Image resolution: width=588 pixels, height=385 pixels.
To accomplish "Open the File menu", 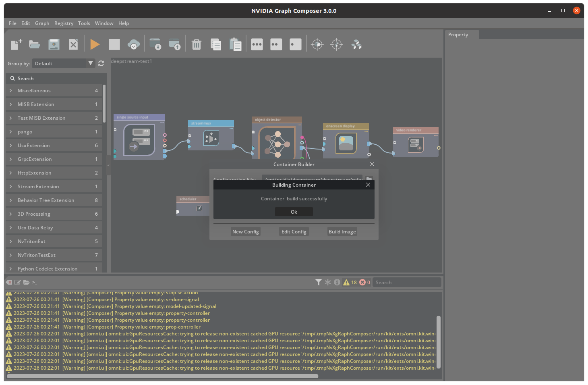I will click(12, 23).
